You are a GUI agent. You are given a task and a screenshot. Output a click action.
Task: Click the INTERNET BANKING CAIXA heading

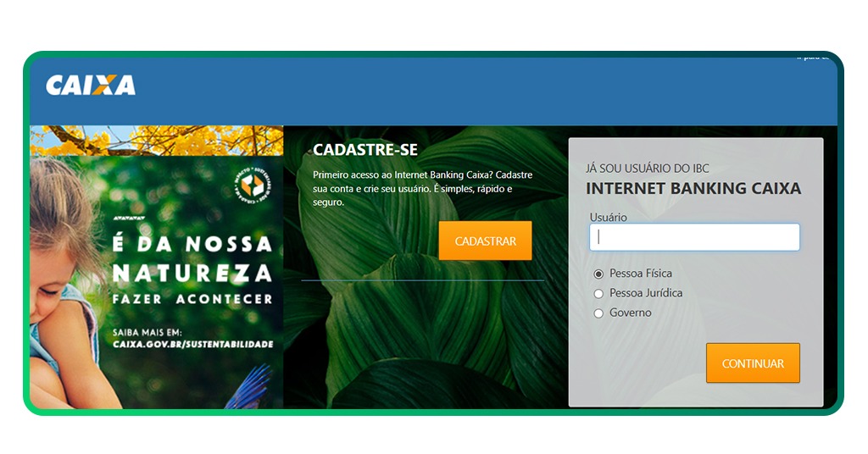point(693,189)
